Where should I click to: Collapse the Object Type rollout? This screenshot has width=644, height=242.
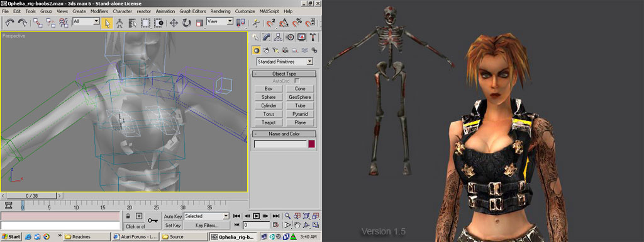pyautogui.click(x=284, y=74)
